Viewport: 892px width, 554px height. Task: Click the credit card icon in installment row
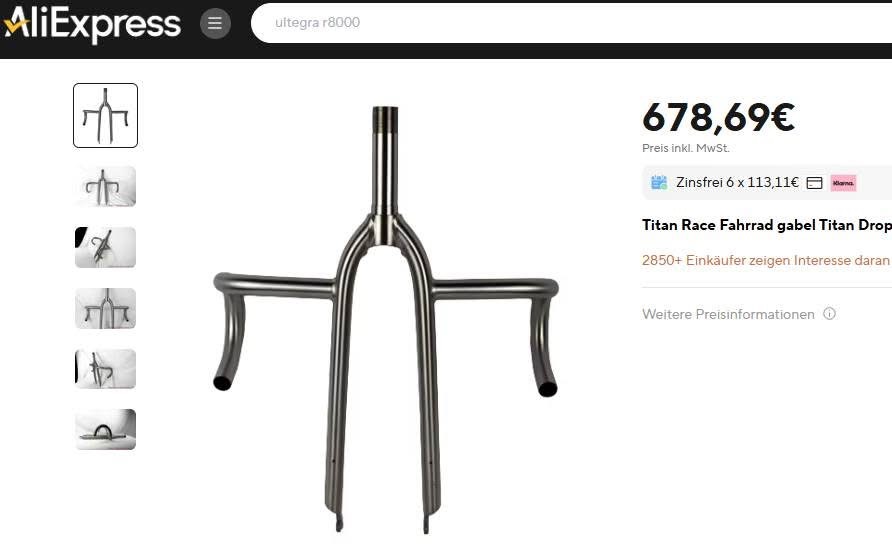click(815, 183)
